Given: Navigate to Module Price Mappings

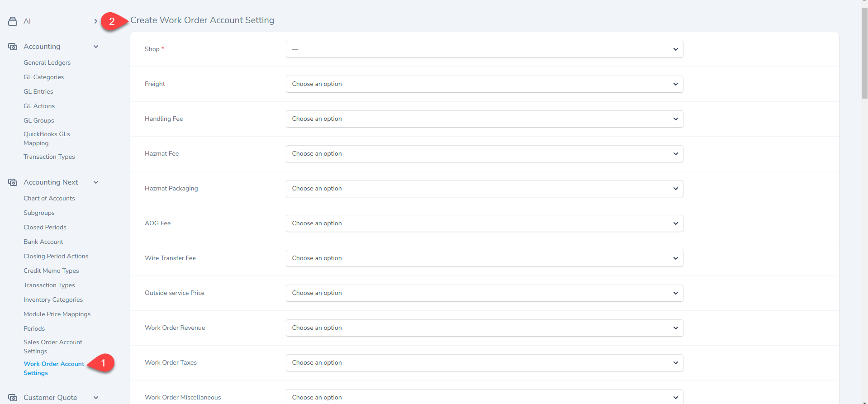Looking at the screenshot, I should pyautogui.click(x=57, y=314).
